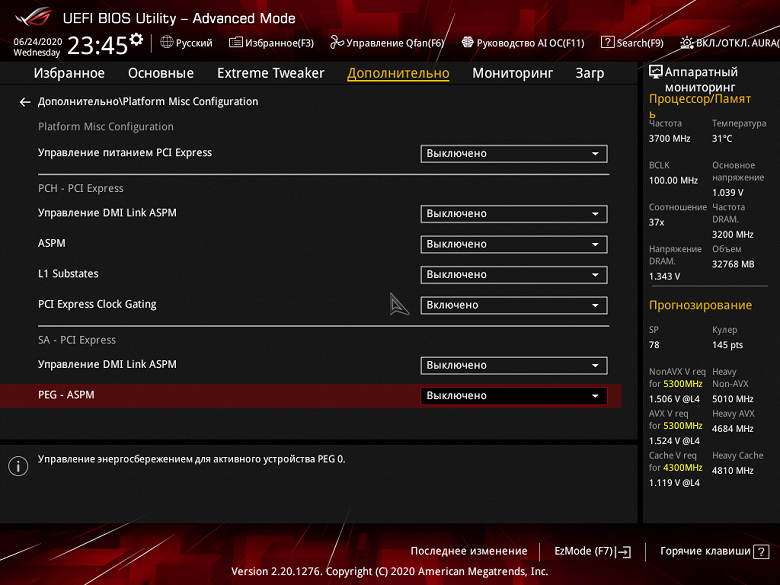Click the 4684 MHz Heavy AVX value
This screenshot has width=780, height=585.
pos(732,429)
